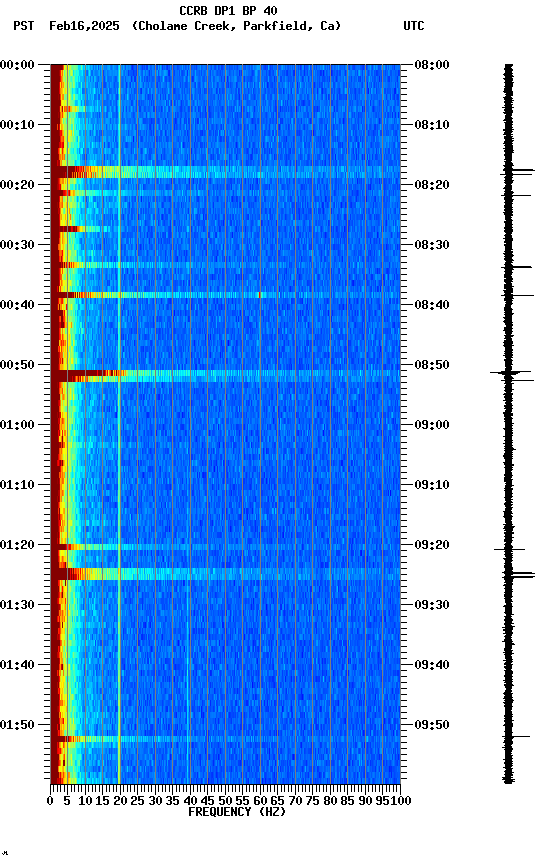Click the frequency axis tick label '50'
Screen dimensions: 552x864
coord(225,802)
